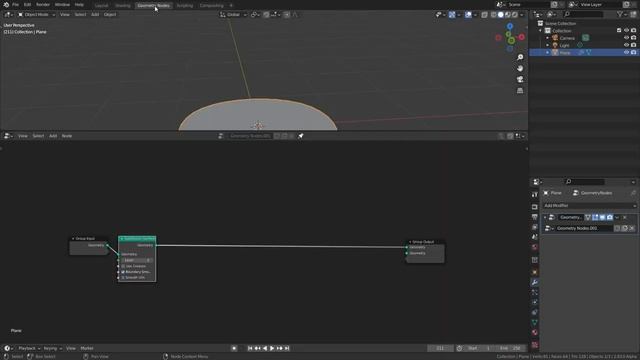
Task: Toggle proportional editing in viewport header
Action: 287,15
